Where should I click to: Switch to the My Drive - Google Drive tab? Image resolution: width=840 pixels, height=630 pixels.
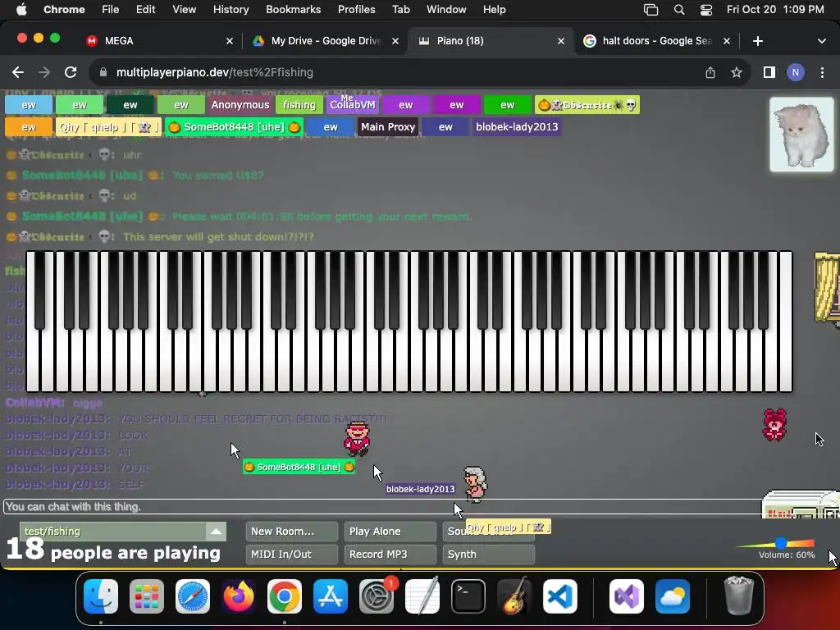pos(324,41)
